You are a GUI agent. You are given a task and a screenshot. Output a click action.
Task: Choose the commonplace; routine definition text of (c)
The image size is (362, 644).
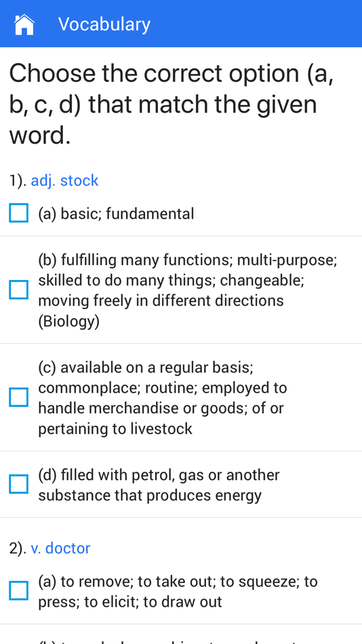pyautogui.click(x=163, y=398)
